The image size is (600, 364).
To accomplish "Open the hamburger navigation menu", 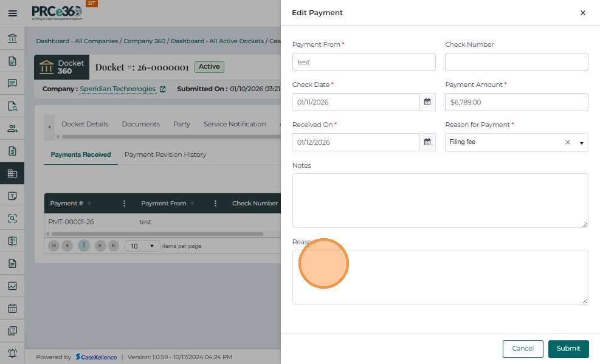I will point(12,13).
